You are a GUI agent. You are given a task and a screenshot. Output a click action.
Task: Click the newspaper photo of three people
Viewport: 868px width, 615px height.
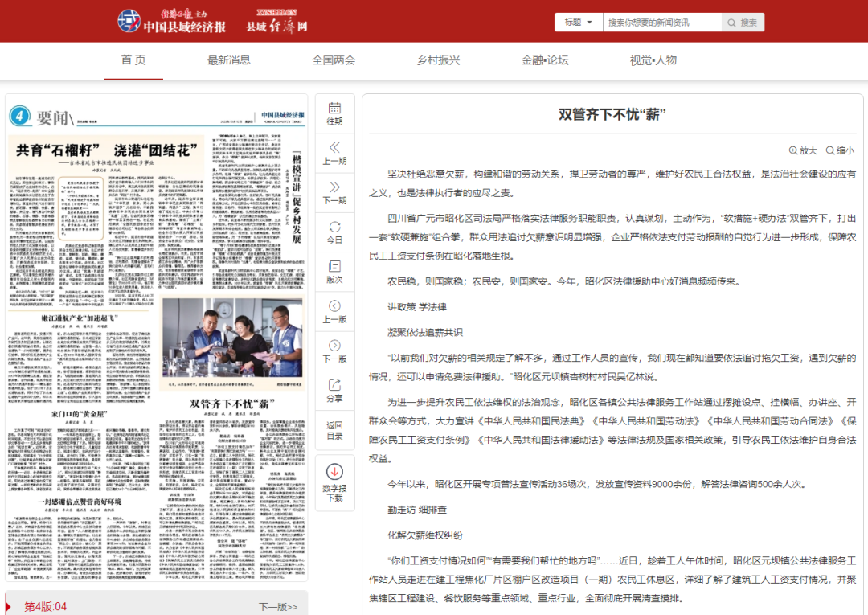(232, 337)
